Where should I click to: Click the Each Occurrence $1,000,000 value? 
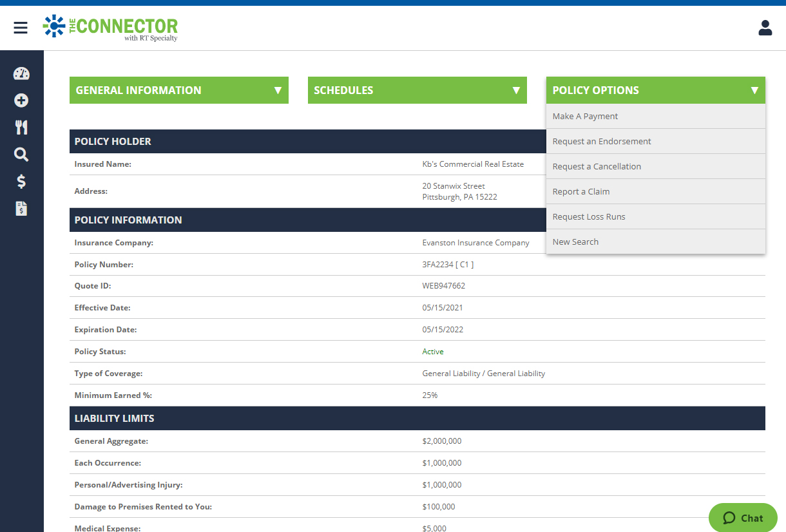point(442,463)
